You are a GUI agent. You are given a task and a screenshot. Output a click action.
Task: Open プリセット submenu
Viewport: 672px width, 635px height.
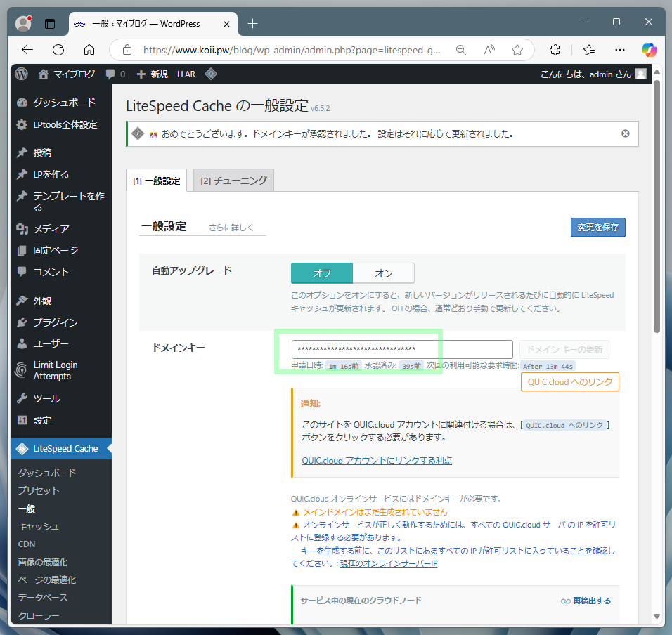point(39,490)
